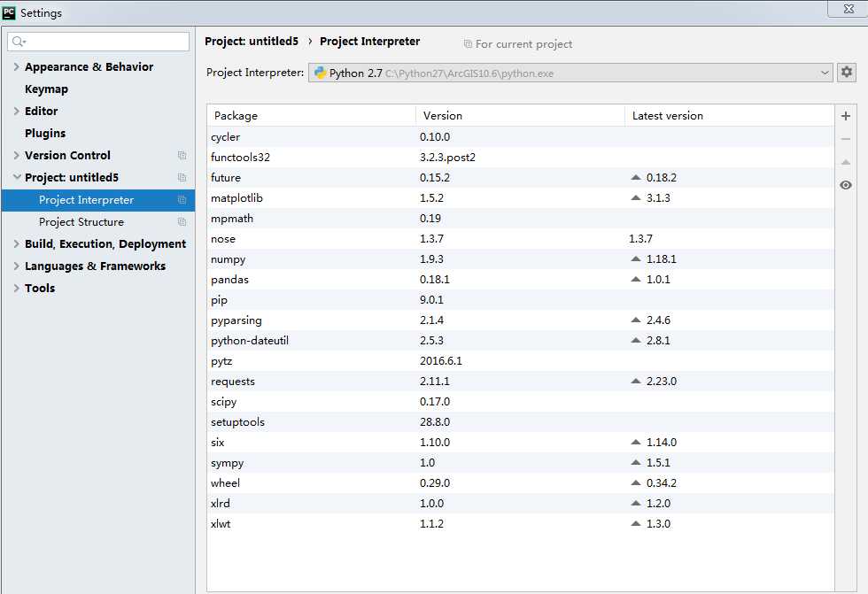Click version 2.11.1 of requests

[x=435, y=381]
